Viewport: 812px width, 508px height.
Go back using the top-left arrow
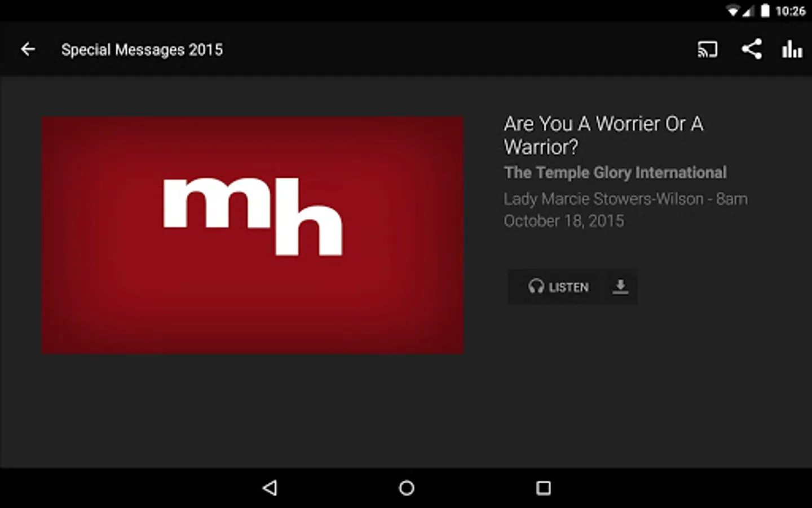pyautogui.click(x=28, y=50)
